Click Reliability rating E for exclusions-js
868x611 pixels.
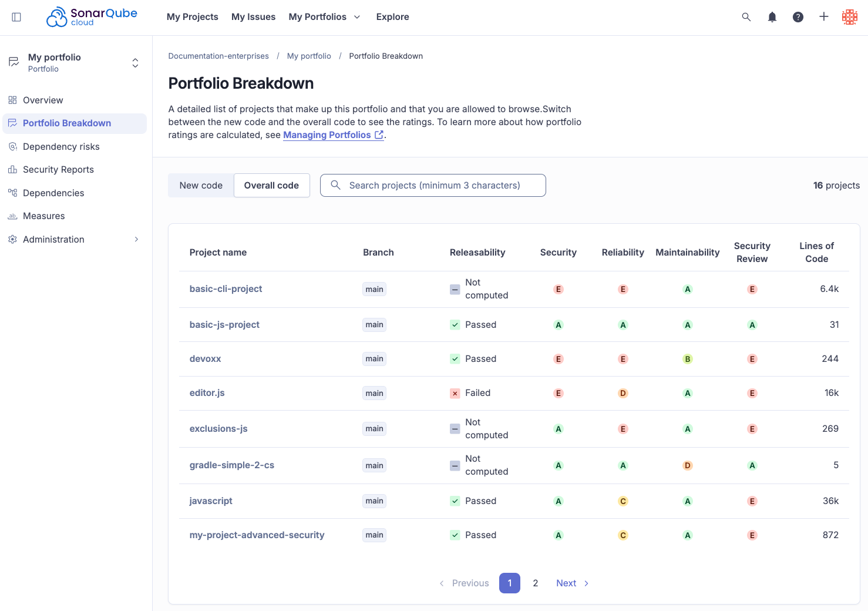[x=623, y=429]
